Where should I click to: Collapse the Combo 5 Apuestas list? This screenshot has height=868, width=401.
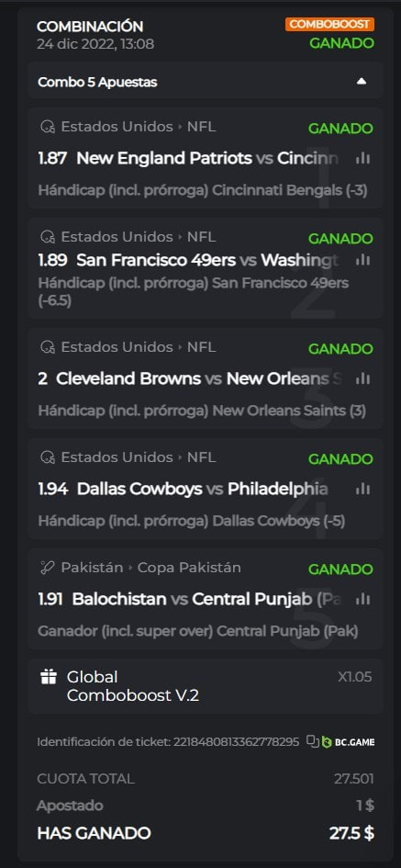pos(362,82)
